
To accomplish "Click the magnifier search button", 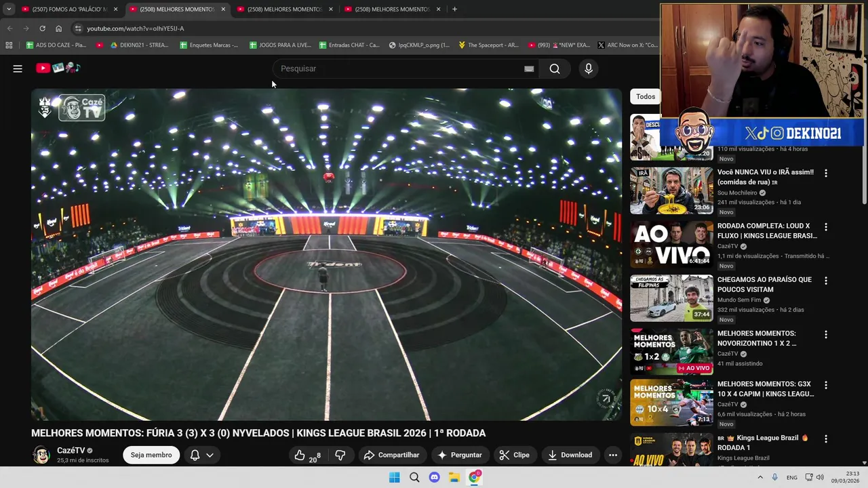I will tap(555, 68).
